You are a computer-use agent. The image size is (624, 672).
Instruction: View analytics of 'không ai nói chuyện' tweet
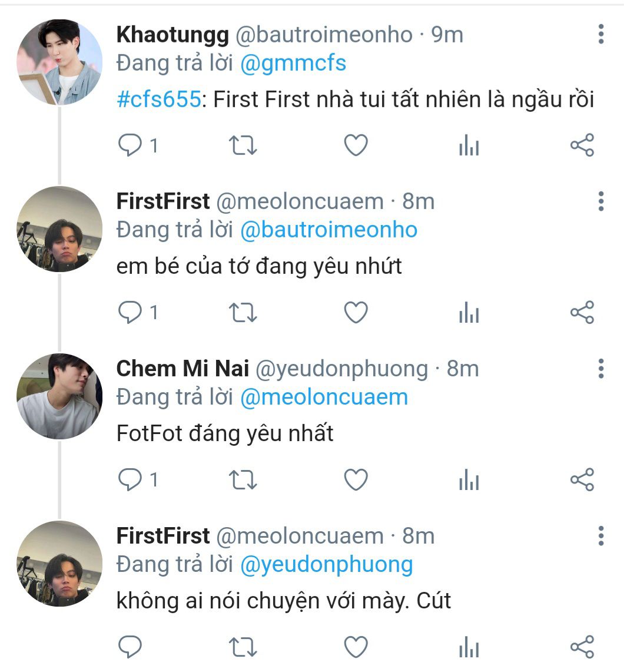click(469, 647)
